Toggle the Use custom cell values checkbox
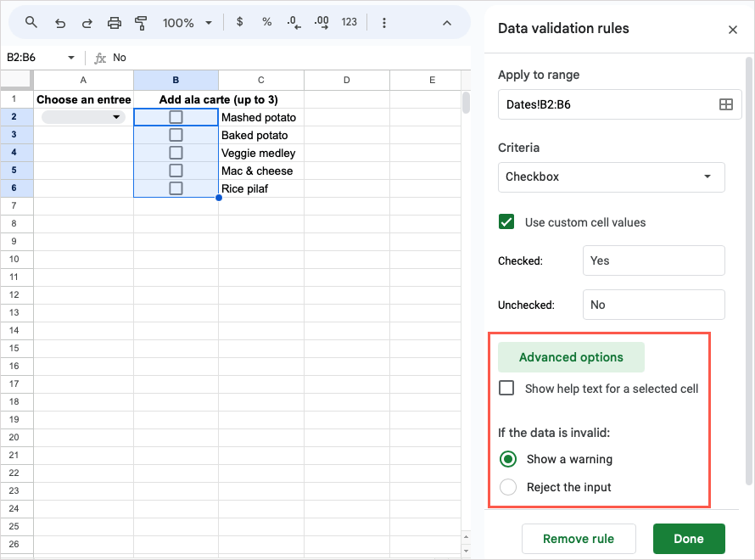This screenshot has width=755, height=560. 506,221
